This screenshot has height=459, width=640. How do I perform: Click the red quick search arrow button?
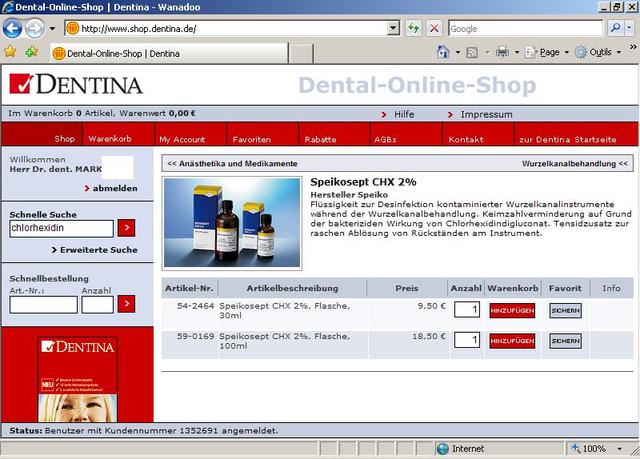coord(126,228)
